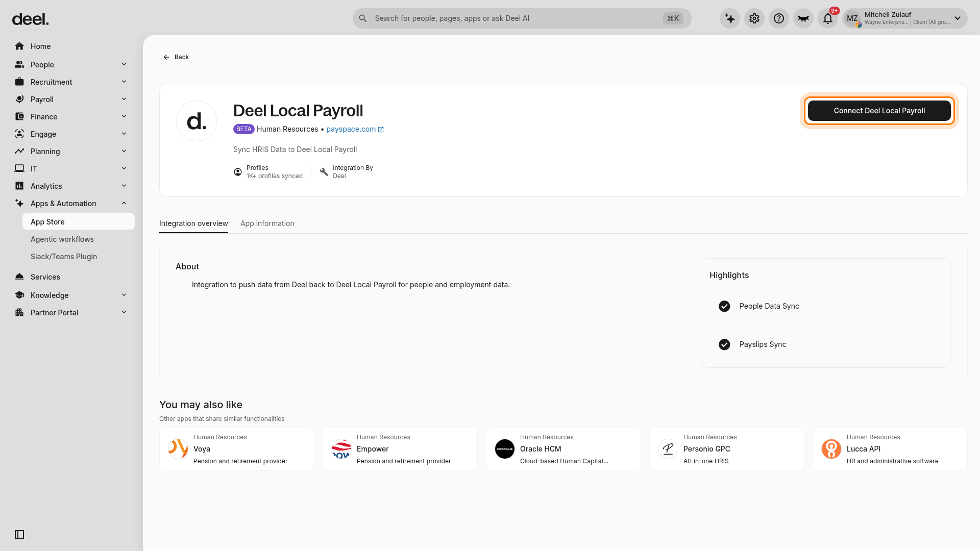Click the Back arrow icon
Viewport: 980px width, 551px height.
tap(166, 57)
